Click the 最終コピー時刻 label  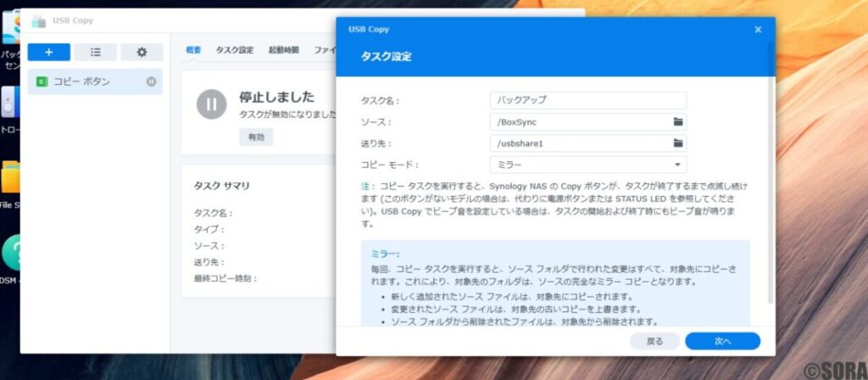(x=225, y=278)
